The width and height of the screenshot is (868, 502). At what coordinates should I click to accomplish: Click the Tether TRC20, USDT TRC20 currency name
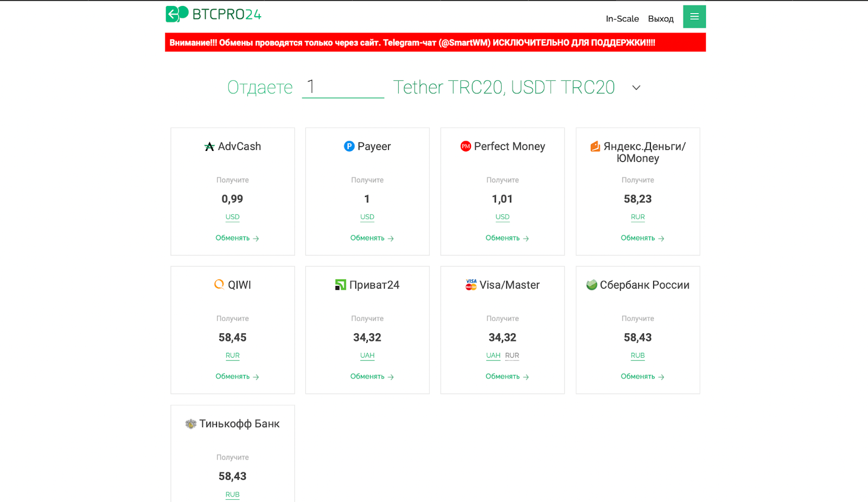click(x=504, y=87)
